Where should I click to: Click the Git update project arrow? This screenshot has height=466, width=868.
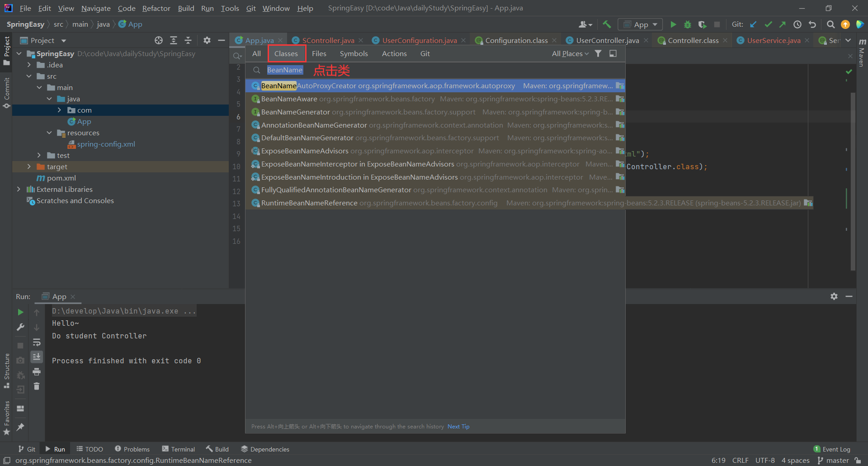[753, 24]
